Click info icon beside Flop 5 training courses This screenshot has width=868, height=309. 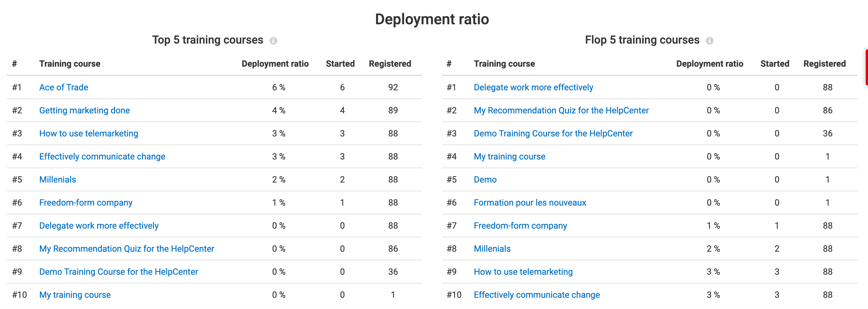click(709, 41)
